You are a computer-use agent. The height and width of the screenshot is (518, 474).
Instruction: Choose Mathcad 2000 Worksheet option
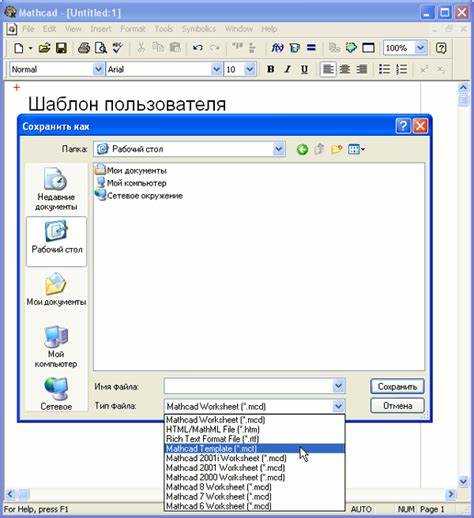tap(255, 477)
